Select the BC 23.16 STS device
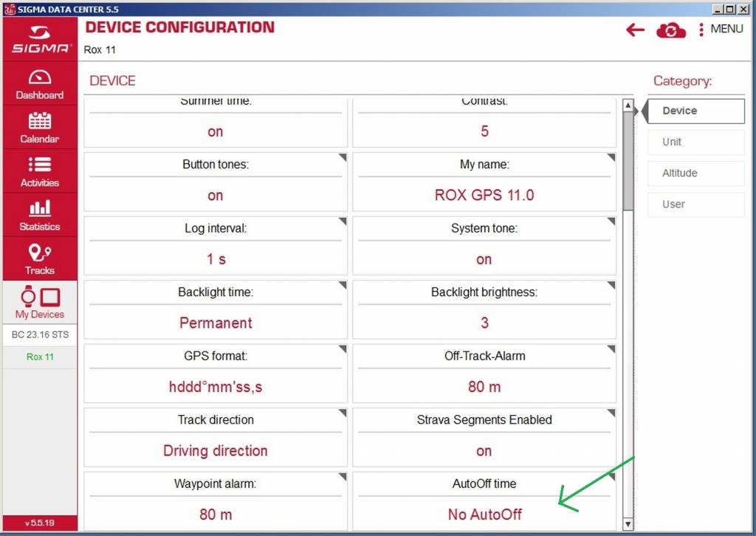This screenshot has height=536, width=756. pos(40,335)
